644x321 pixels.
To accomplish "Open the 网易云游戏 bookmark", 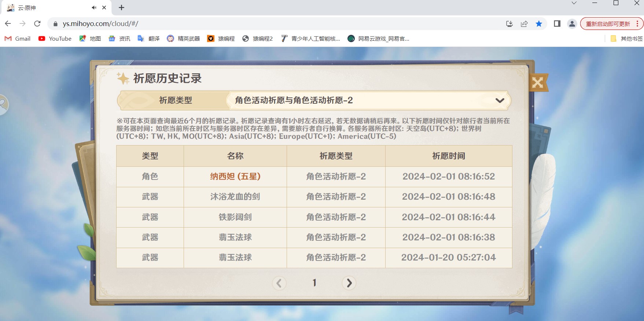I will pos(378,38).
